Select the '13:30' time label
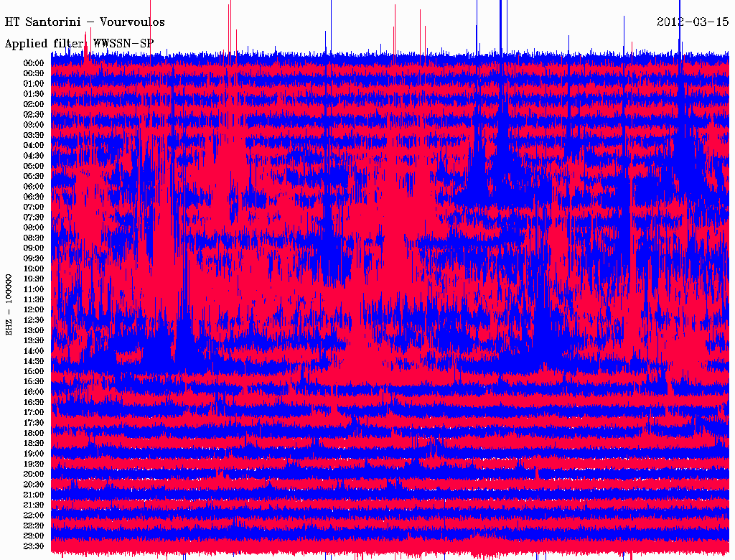735x560 pixels. (34, 340)
